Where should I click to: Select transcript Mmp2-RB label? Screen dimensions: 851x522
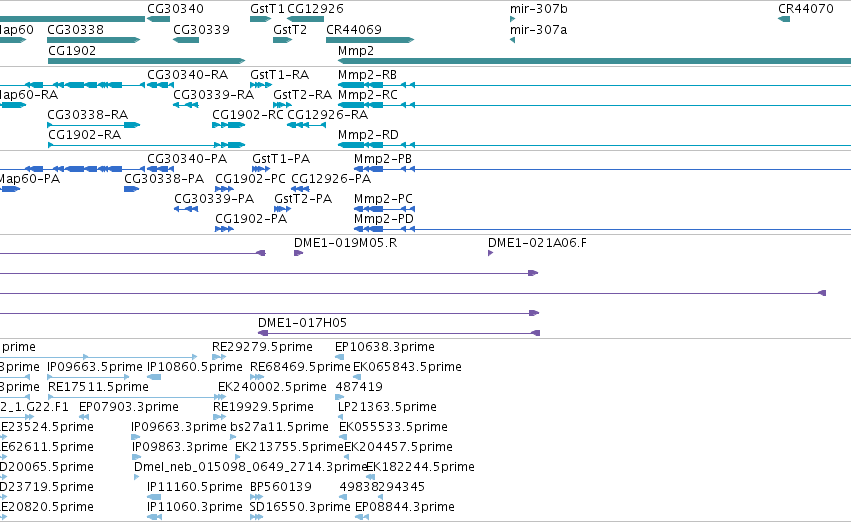(x=367, y=74)
